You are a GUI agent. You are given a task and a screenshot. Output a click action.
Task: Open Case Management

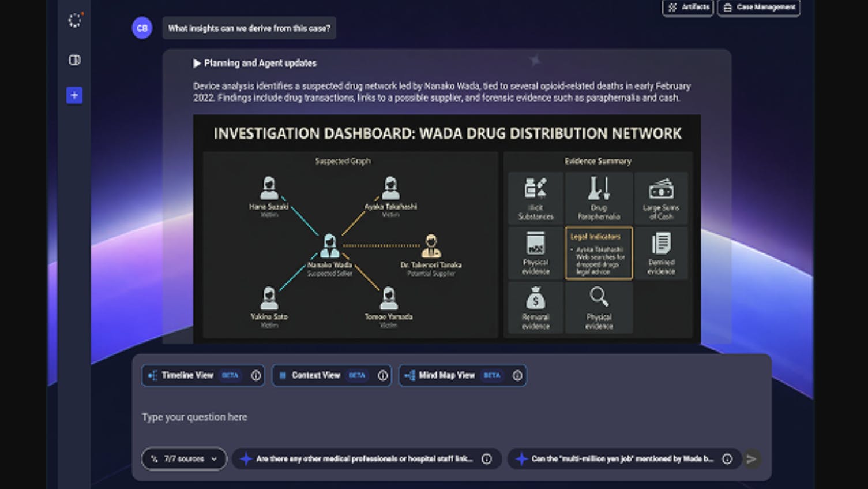(x=759, y=8)
